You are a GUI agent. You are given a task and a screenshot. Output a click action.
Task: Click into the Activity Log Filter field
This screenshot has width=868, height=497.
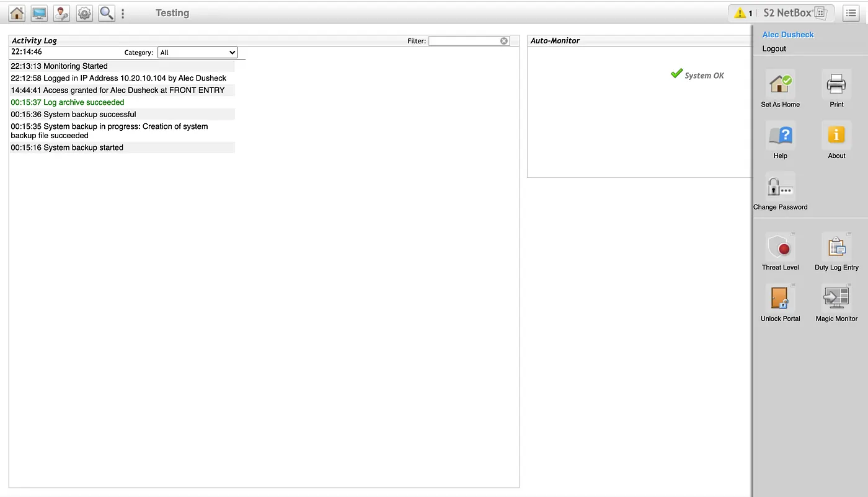(x=464, y=41)
